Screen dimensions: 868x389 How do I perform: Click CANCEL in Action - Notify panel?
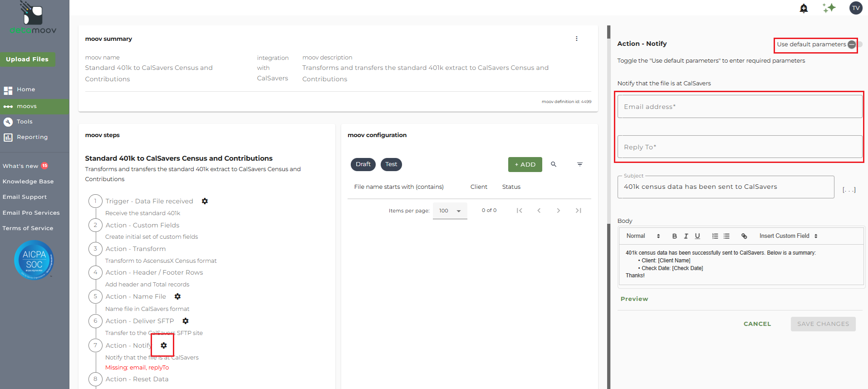coord(757,324)
